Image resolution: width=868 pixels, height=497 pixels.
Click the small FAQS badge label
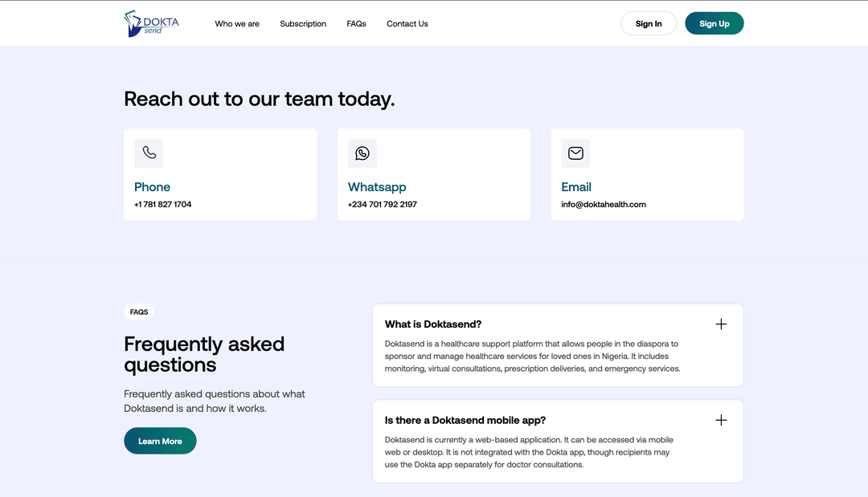pyautogui.click(x=139, y=312)
